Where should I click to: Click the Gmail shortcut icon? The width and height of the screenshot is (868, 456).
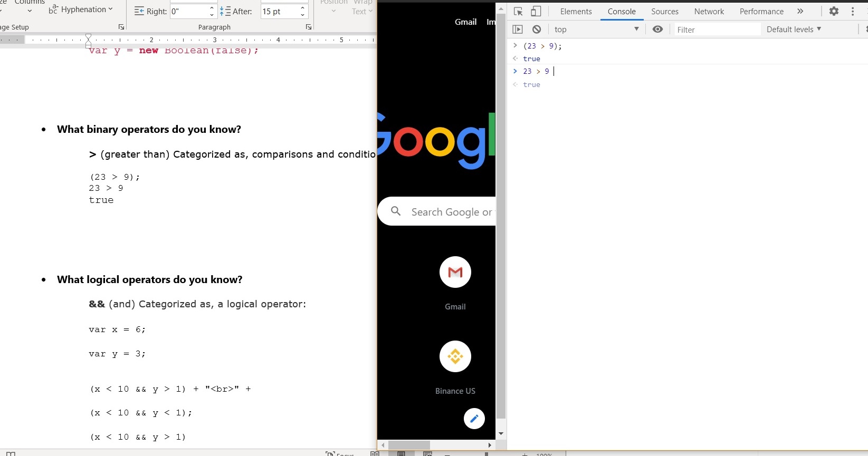(x=455, y=272)
